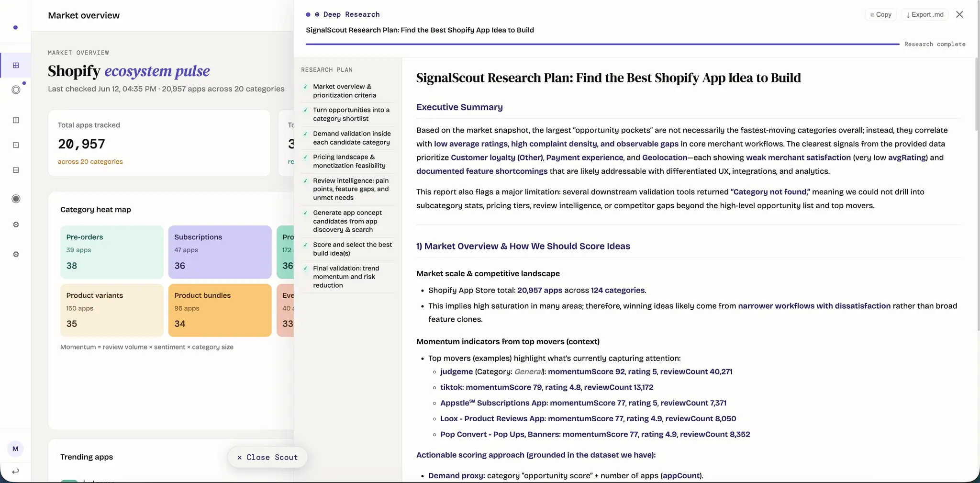Select 'Turn opportunities into a category shortlist' step

pos(347,114)
